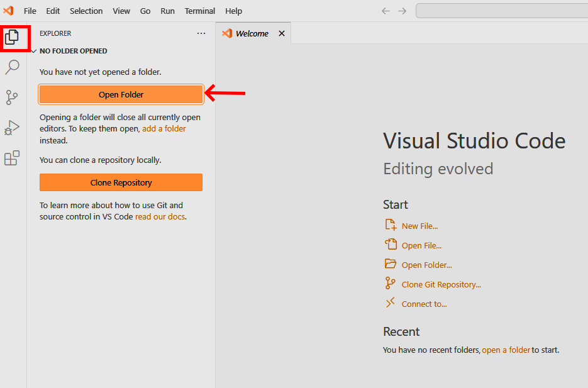Click the command center search box
The height and width of the screenshot is (388, 588).
tap(502, 11)
